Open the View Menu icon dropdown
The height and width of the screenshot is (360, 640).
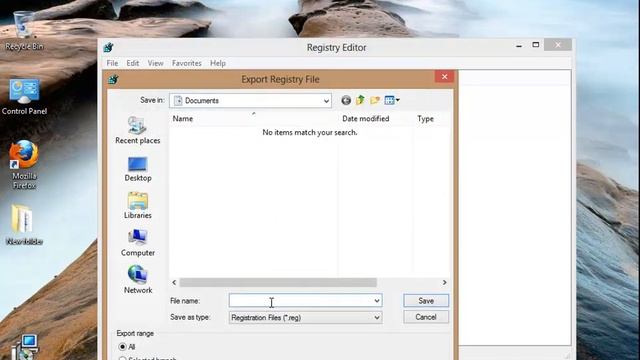pos(392,100)
